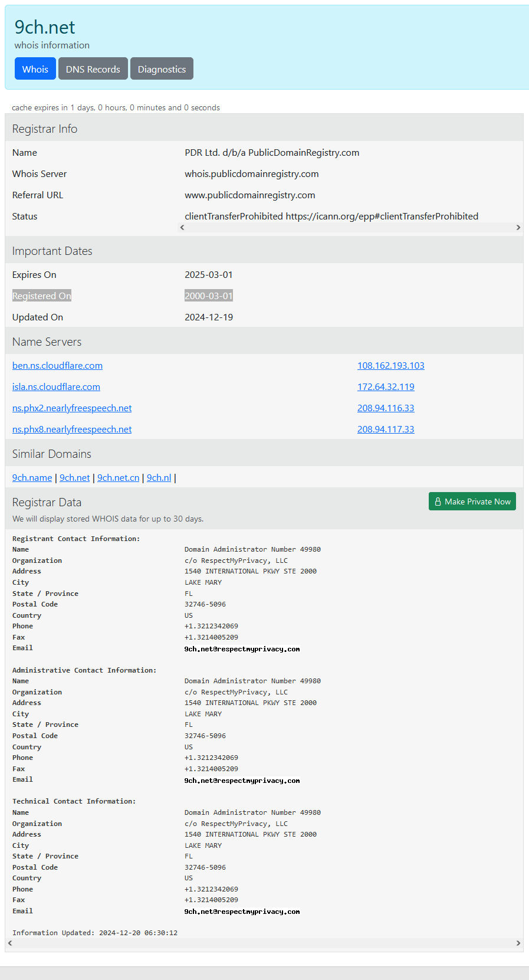Click the updated date 2024-12-19

tap(209, 317)
